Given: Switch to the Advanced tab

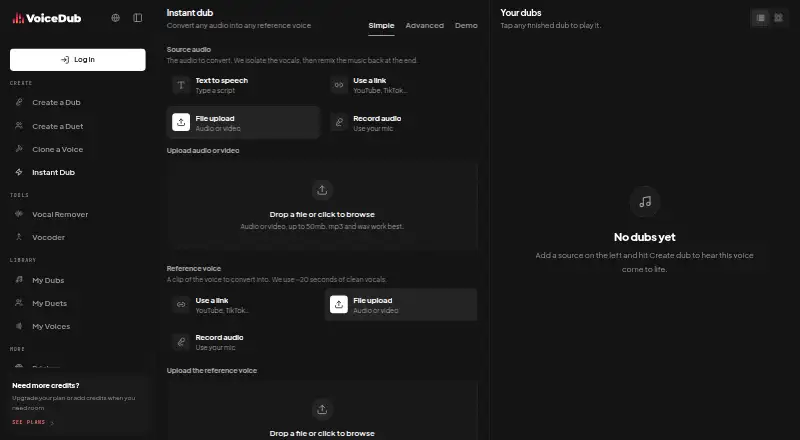Looking at the screenshot, I should (424, 26).
